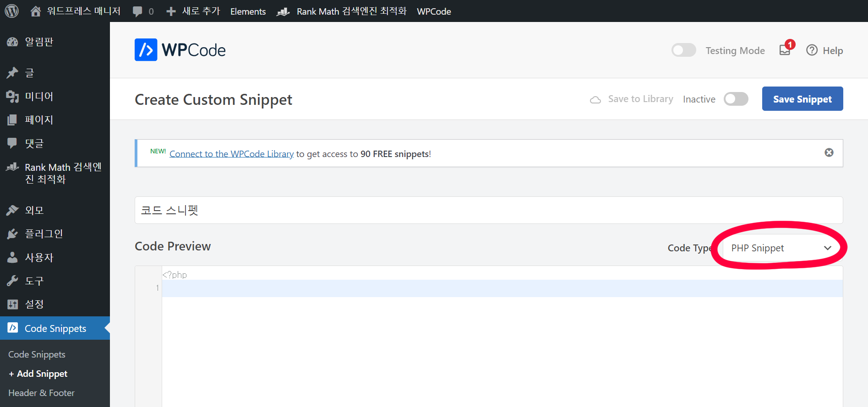Click the pushpin icon for 글
The width and height of the screenshot is (868, 407).
click(12, 72)
